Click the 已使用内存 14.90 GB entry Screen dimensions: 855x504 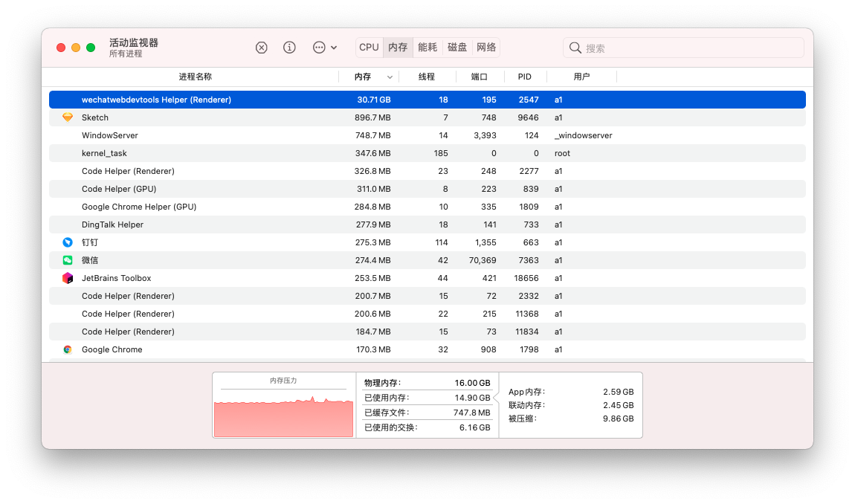pyautogui.click(x=427, y=398)
